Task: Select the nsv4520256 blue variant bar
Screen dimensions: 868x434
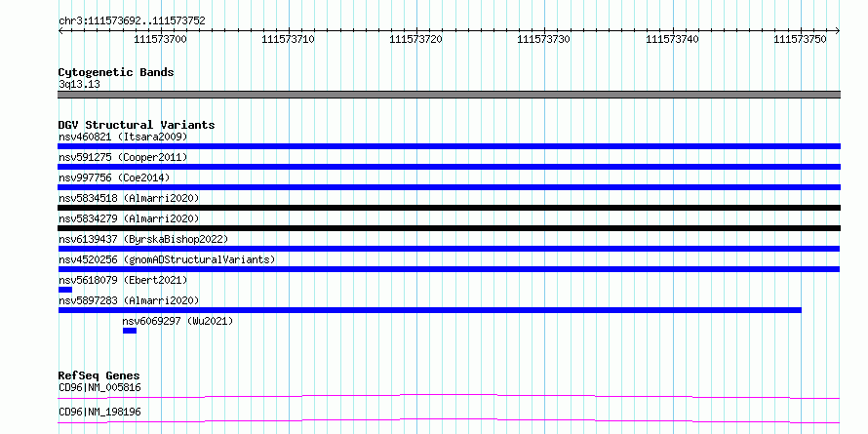Action: pos(449,269)
